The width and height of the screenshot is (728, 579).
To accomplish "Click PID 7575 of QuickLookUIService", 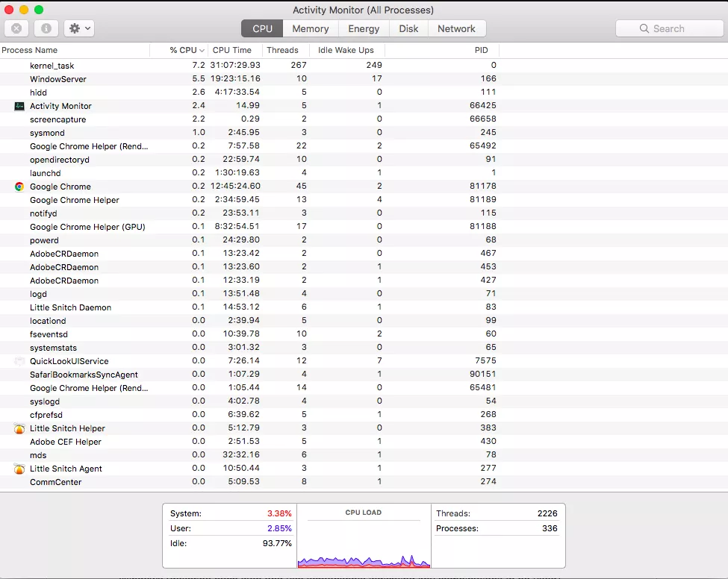I will pyautogui.click(x=485, y=361).
